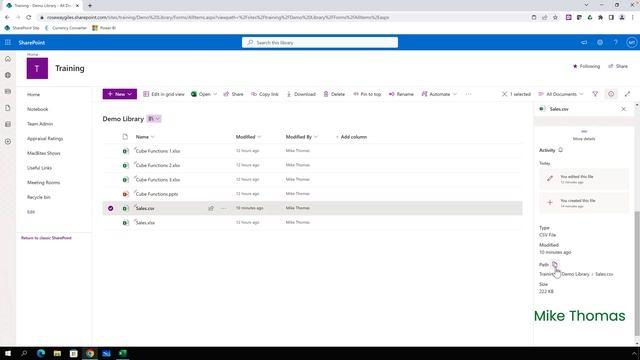Click Create plus icon in the left rail
This screenshot has width=640, height=360.
point(8,142)
